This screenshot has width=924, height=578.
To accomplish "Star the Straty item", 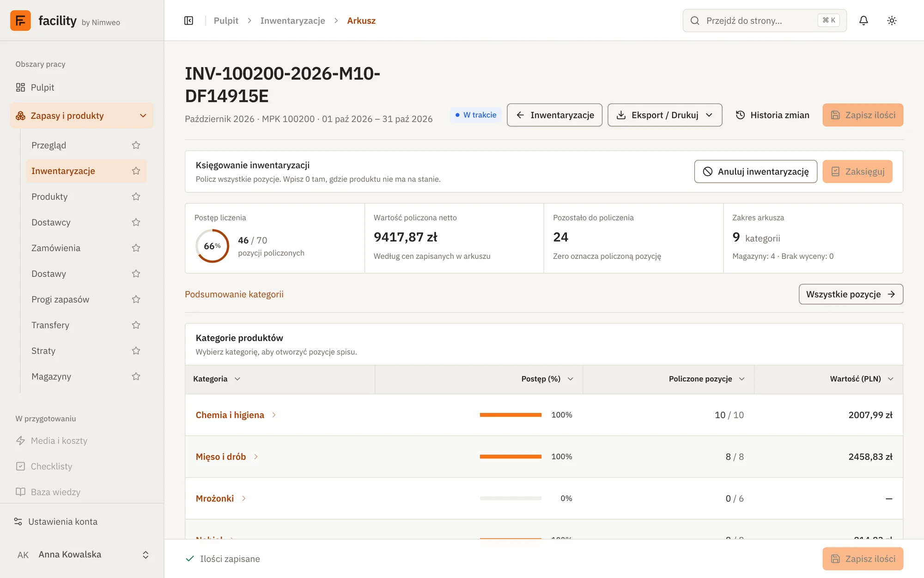I will [x=136, y=350].
